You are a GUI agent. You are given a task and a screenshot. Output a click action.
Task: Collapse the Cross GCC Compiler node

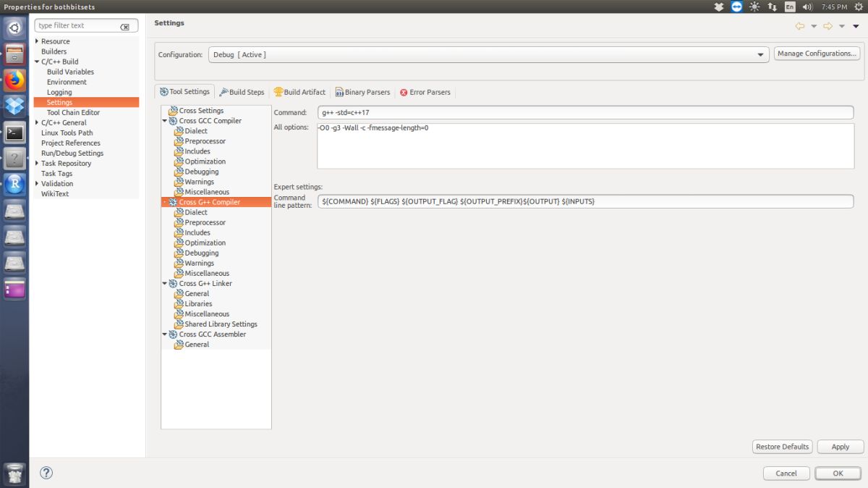point(165,121)
